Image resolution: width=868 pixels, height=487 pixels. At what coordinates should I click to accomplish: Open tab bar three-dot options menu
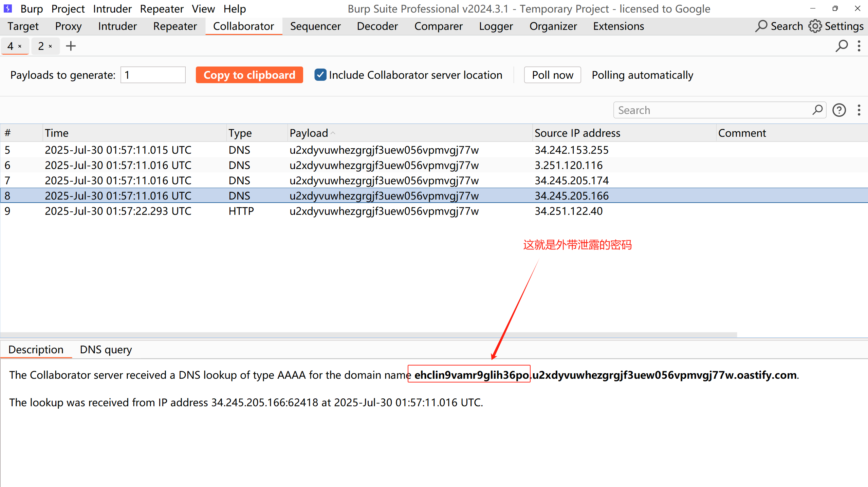[859, 46]
